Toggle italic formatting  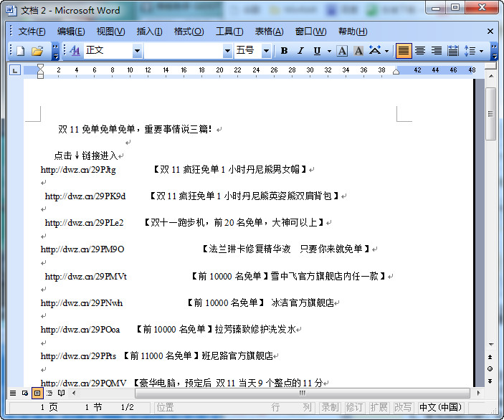[300, 51]
